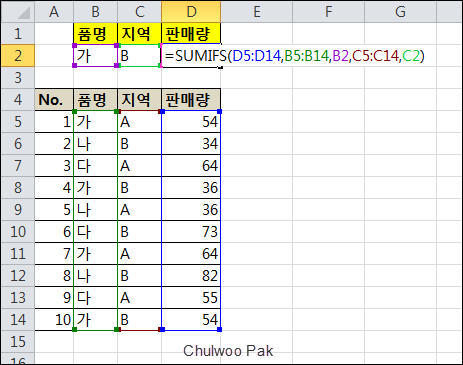Select column B header

pyautogui.click(x=95, y=12)
